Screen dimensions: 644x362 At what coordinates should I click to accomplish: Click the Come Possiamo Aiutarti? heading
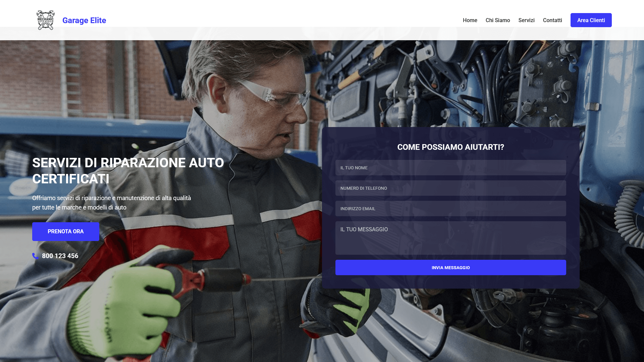451,147
